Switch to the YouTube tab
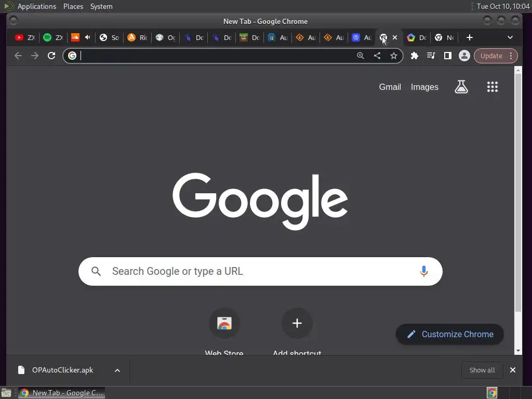532x399 pixels. tap(24, 37)
